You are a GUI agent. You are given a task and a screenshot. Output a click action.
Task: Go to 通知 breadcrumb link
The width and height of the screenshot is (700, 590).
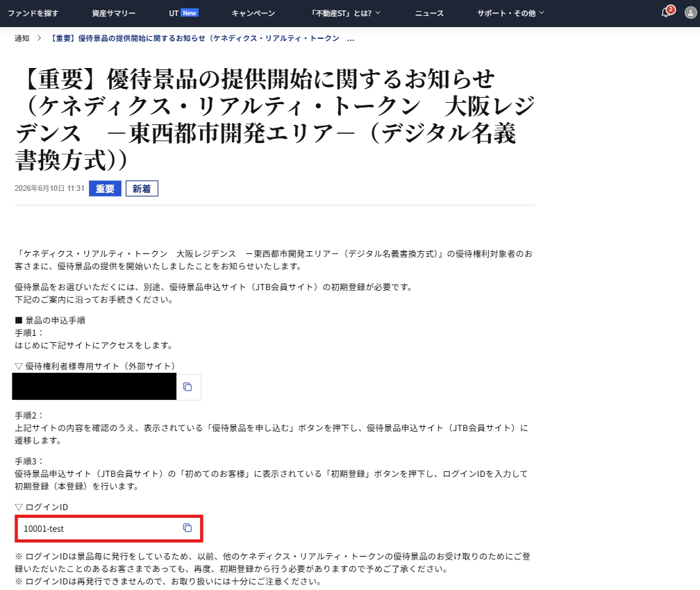pos(22,38)
